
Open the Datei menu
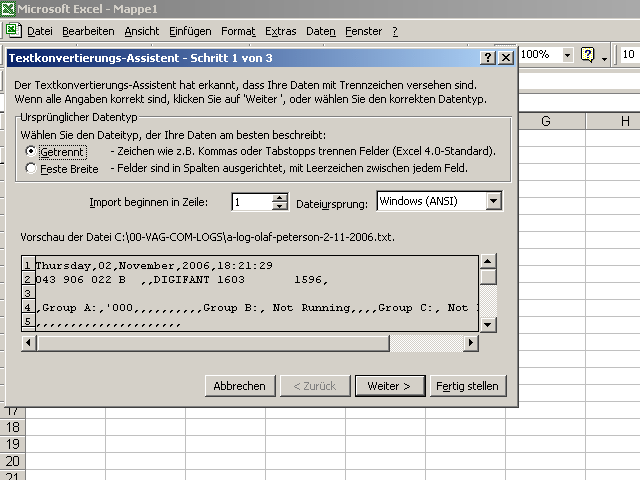click(40, 31)
